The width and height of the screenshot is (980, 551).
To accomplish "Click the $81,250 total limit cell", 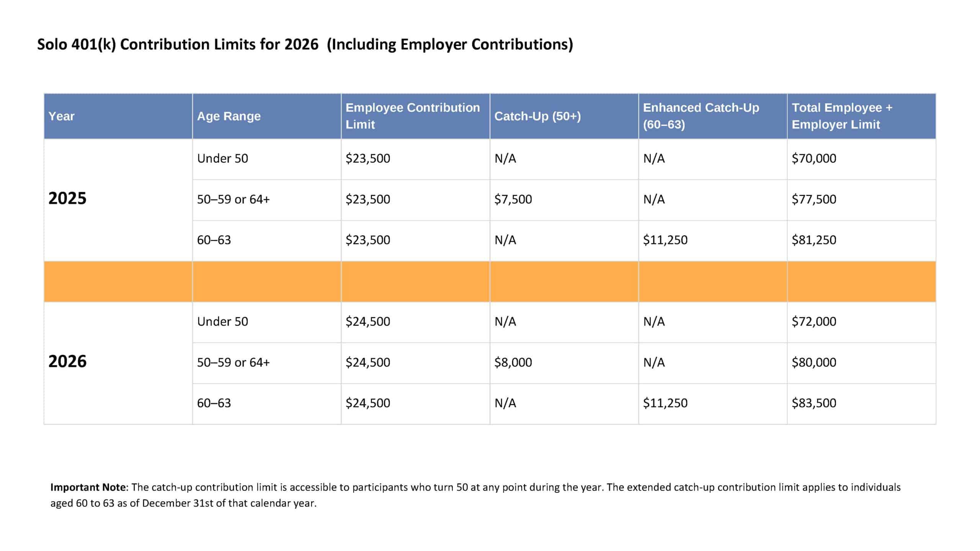I will pos(814,240).
